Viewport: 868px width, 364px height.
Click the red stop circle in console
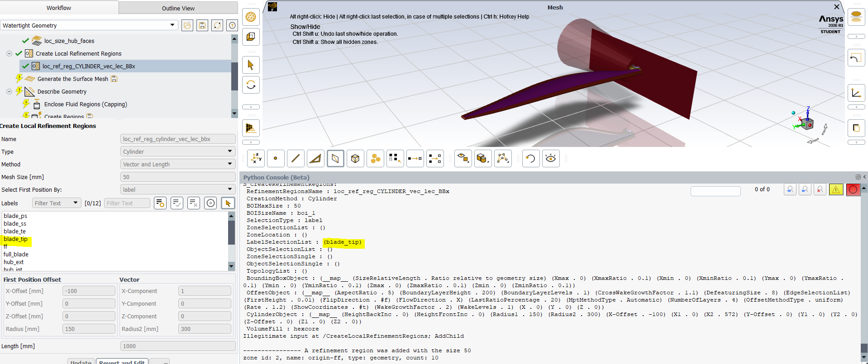[853, 189]
